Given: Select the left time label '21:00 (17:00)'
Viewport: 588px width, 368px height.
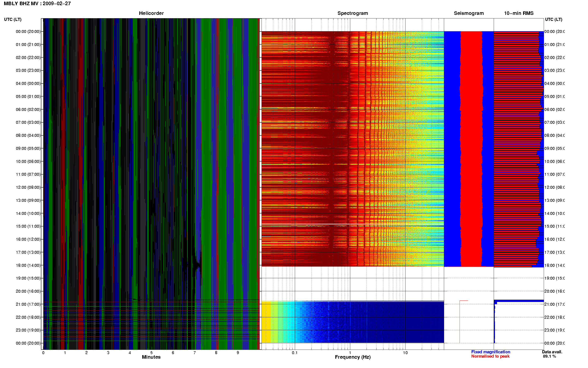Looking at the screenshot, I should click(28, 304).
